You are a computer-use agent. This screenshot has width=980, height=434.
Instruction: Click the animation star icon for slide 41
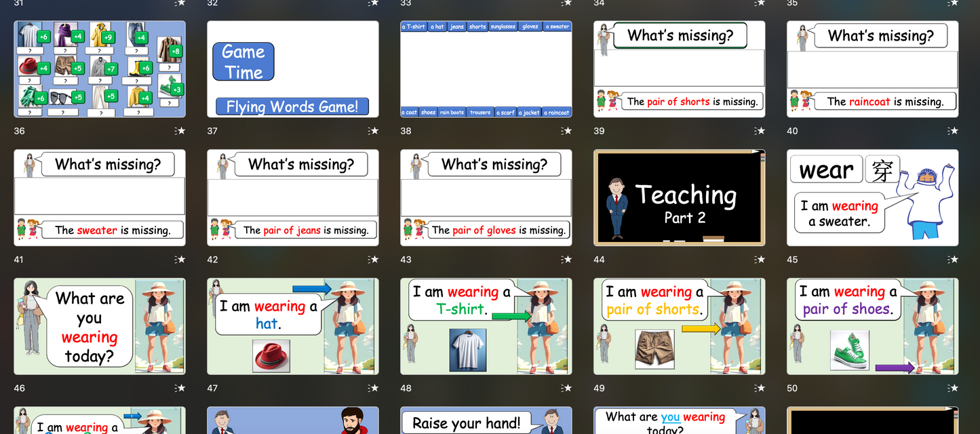tap(180, 260)
